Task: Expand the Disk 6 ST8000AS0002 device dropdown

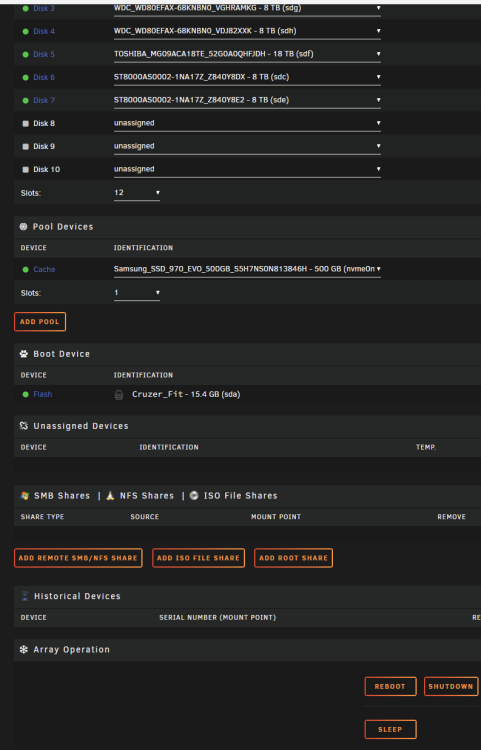Action: tap(247, 77)
